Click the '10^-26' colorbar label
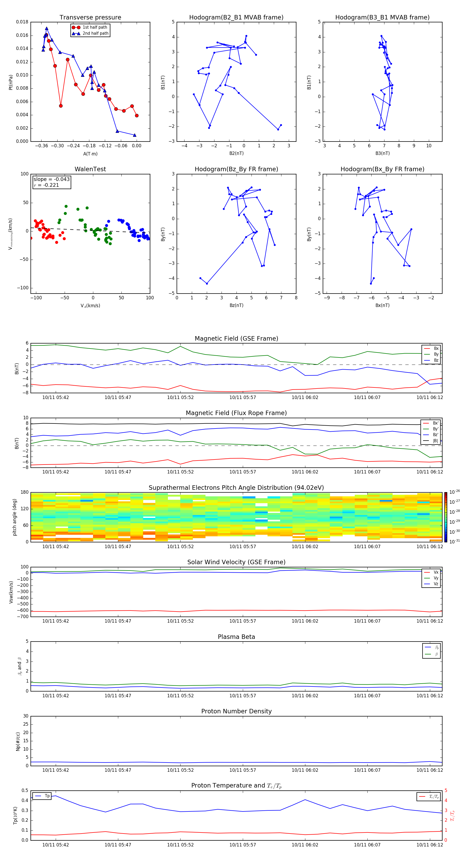The image size is (473, 868). [455, 492]
